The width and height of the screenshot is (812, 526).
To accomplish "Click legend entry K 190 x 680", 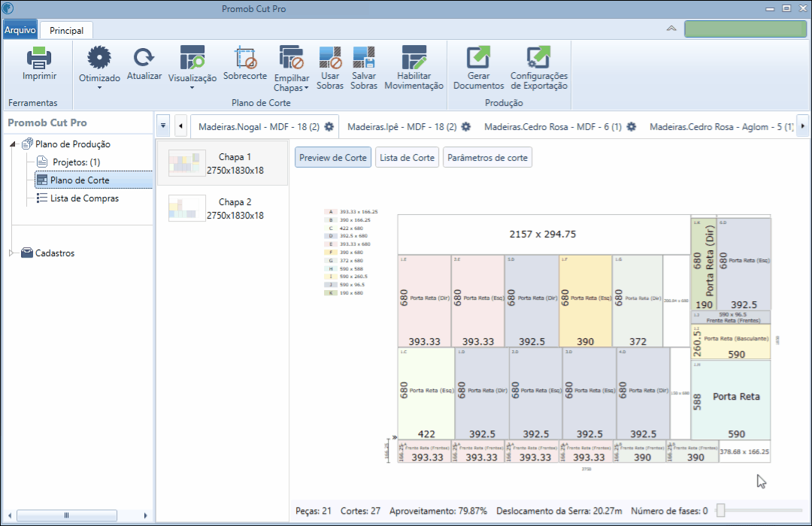I will pyautogui.click(x=344, y=293).
